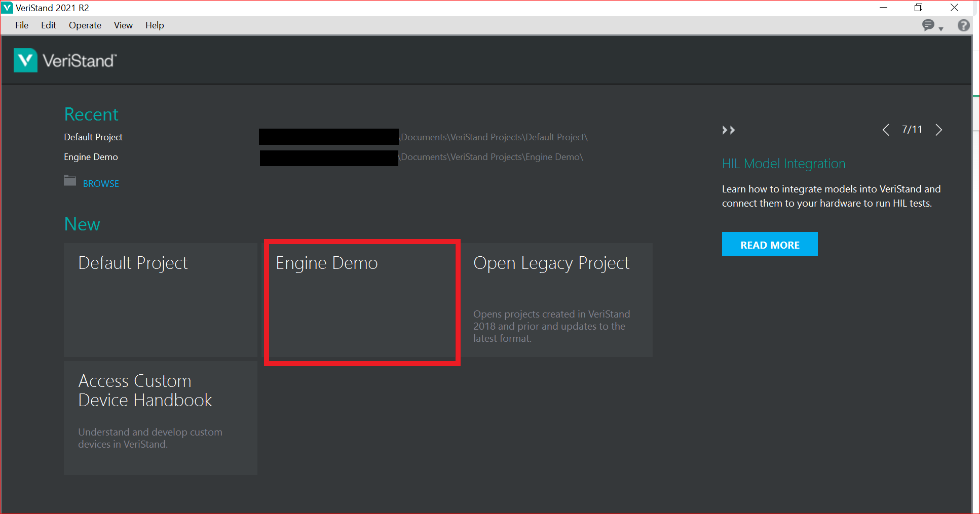Click the Default Project documents path text
This screenshot has height=514, width=980.
click(494, 137)
